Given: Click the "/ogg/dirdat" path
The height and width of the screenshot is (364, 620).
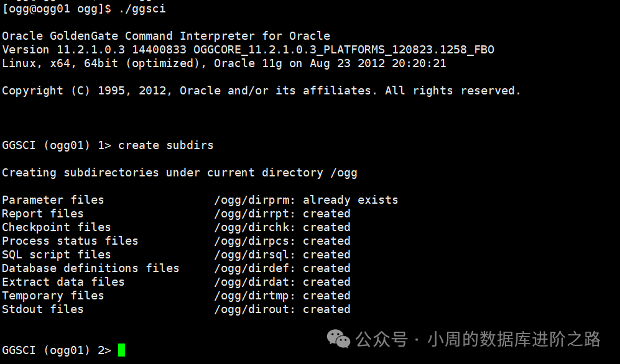Looking at the screenshot, I should [x=255, y=282].
